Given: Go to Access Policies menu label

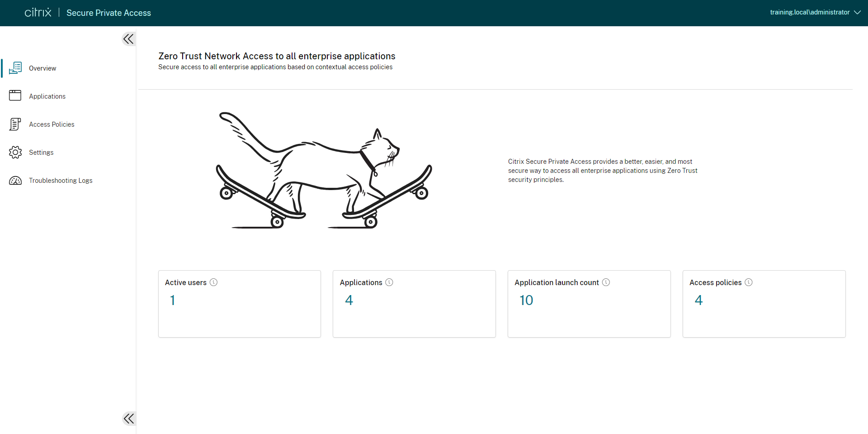Looking at the screenshot, I should point(52,124).
